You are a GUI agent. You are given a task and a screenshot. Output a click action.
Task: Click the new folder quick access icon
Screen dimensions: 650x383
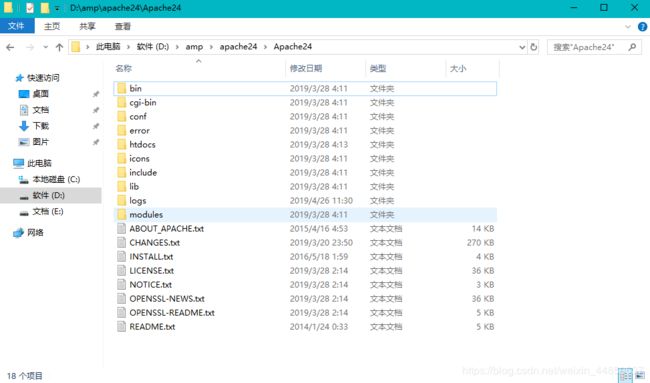coord(45,7)
